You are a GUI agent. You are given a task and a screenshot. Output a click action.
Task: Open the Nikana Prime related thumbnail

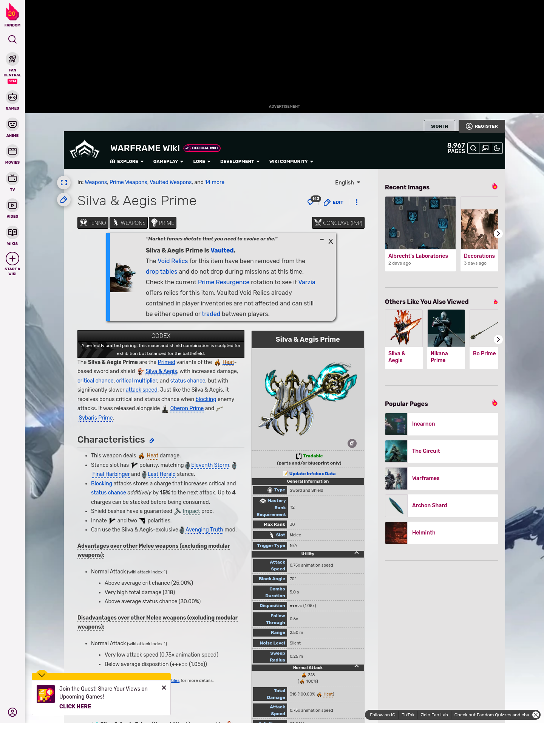(446, 328)
